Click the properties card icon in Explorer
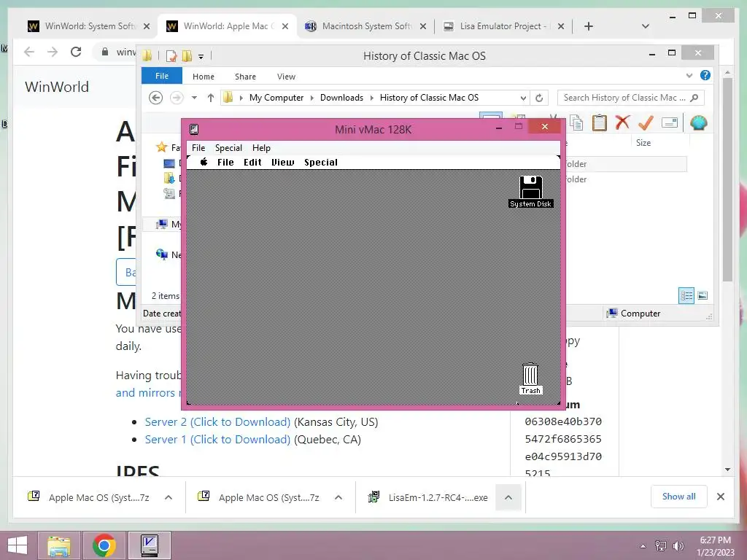The image size is (747, 560). click(670, 122)
